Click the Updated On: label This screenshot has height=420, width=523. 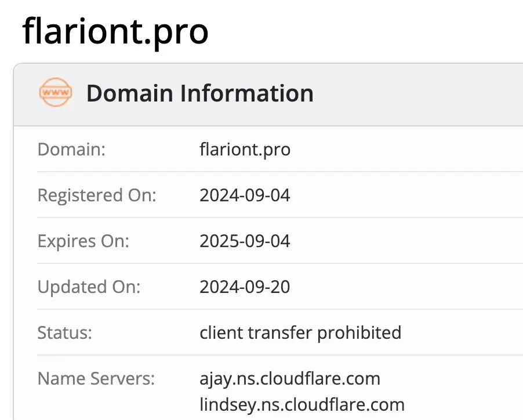(89, 287)
